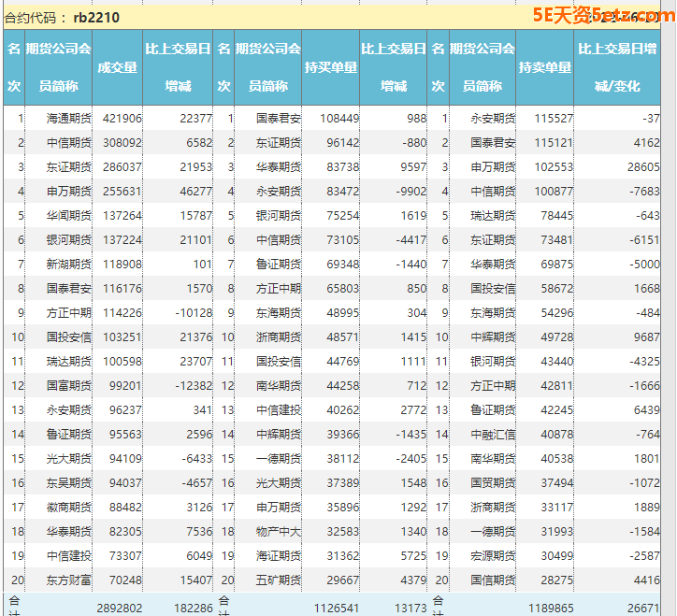Select short position value 115527
Screen dimensions: 677x616
coord(554,119)
